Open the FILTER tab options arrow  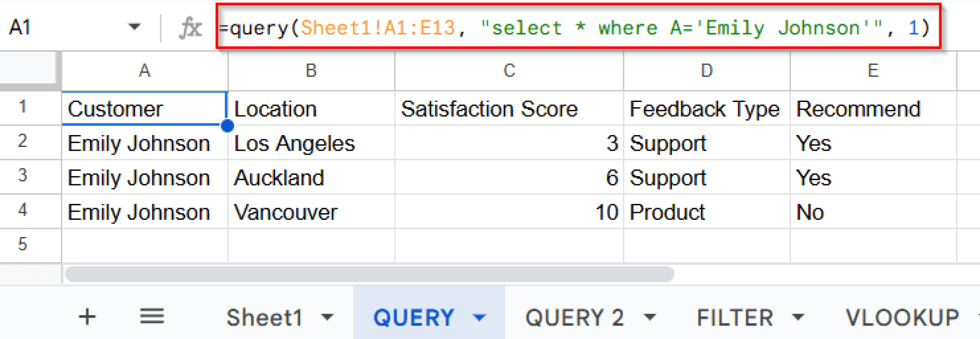pyautogui.click(x=798, y=317)
